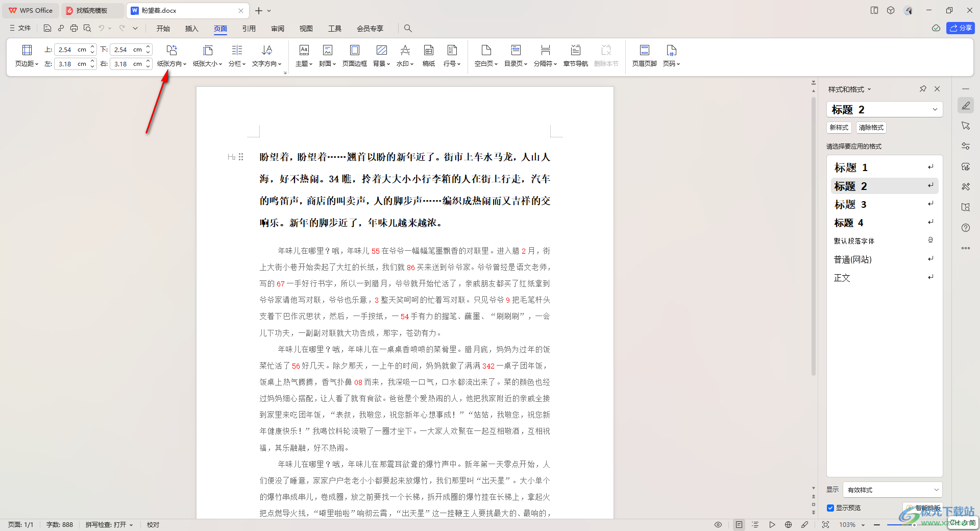Pin the 样式和格式 panel
The width and height of the screenshot is (980, 531).
tap(923, 89)
